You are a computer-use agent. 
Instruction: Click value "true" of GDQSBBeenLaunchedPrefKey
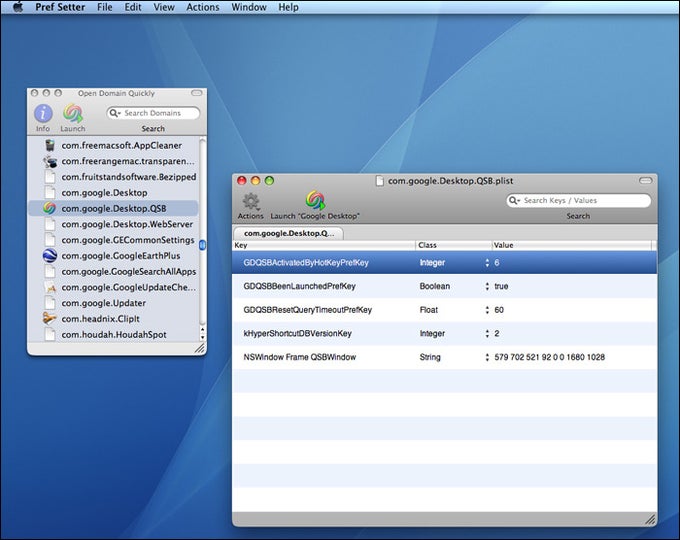coord(501,286)
